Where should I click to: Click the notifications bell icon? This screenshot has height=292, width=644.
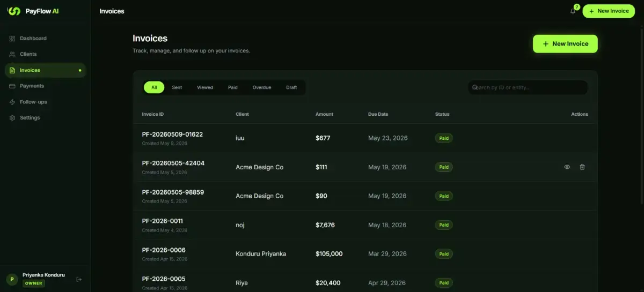pos(573,11)
